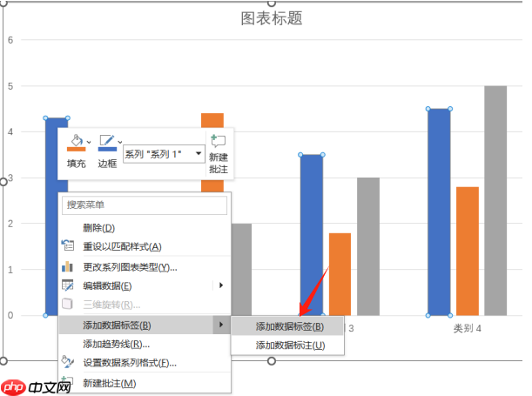Image resolution: width=532 pixels, height=396 pixels.
Task: Choose 删除(D) from the context menu
Action: click(x=99, y=228)
